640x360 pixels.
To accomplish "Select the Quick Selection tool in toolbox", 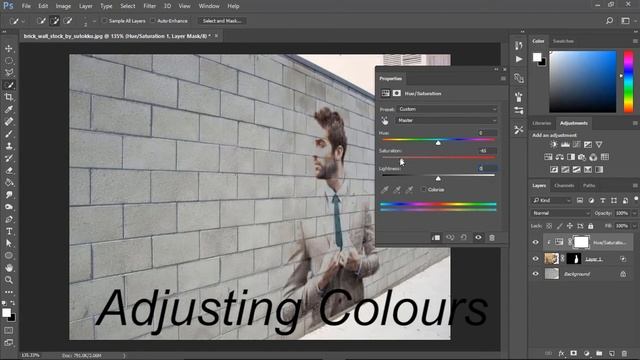I will tap(9, 85).
